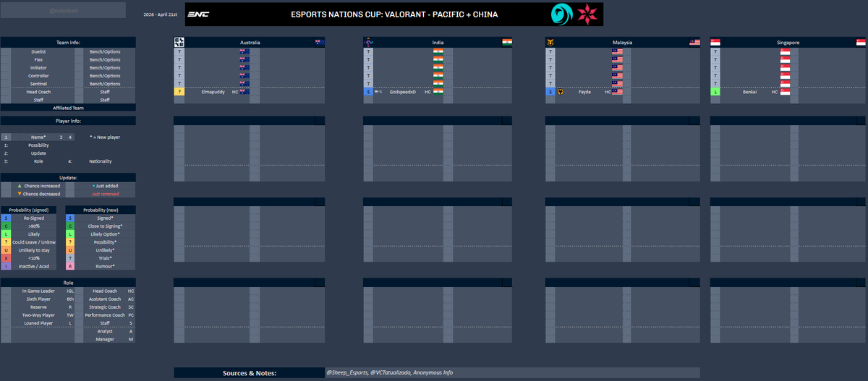Click the flag beside Fayde HC
This screenshot has height=381, width=868.
(617, 93)
